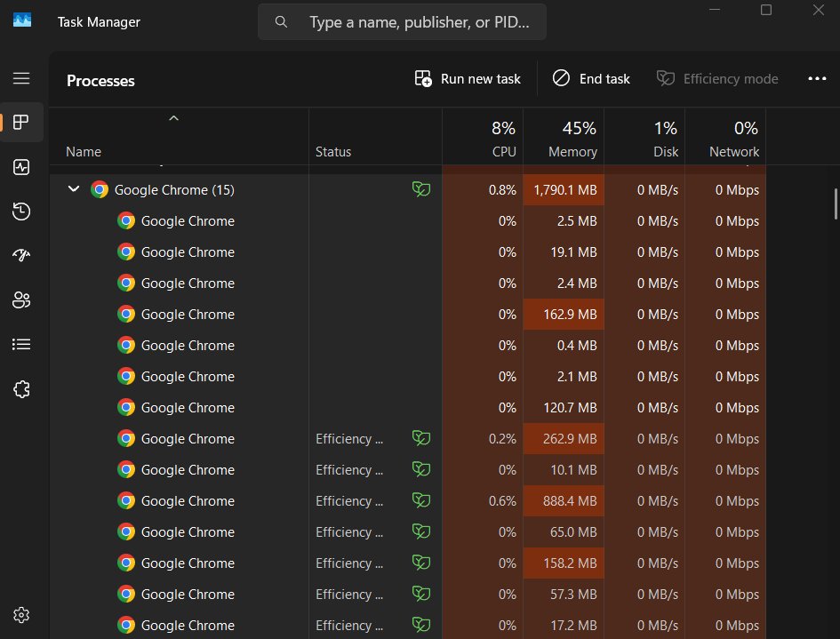The width and height of the screenshot is (840, 639).
Task: Select Chrome process using 0.4 MB
Action: 407,345
